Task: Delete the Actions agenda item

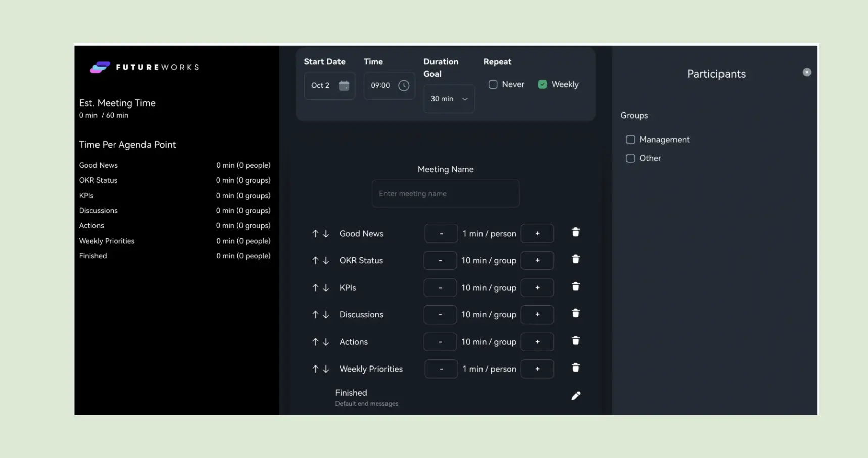Action: [575, 341]
